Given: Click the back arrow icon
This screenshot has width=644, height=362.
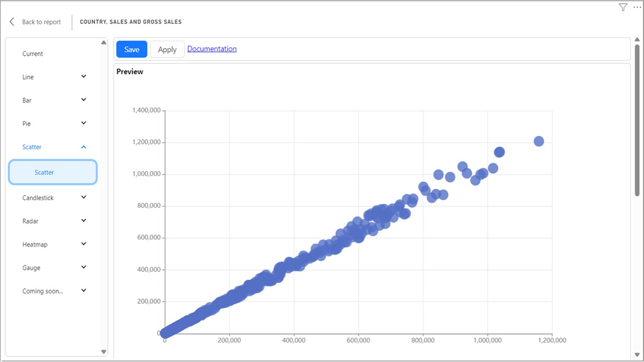Looking at the screenshot, I should click(12, 22).
